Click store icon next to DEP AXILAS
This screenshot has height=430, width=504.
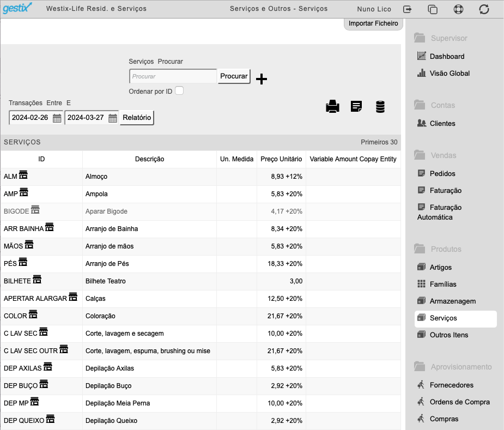(47, 366)
